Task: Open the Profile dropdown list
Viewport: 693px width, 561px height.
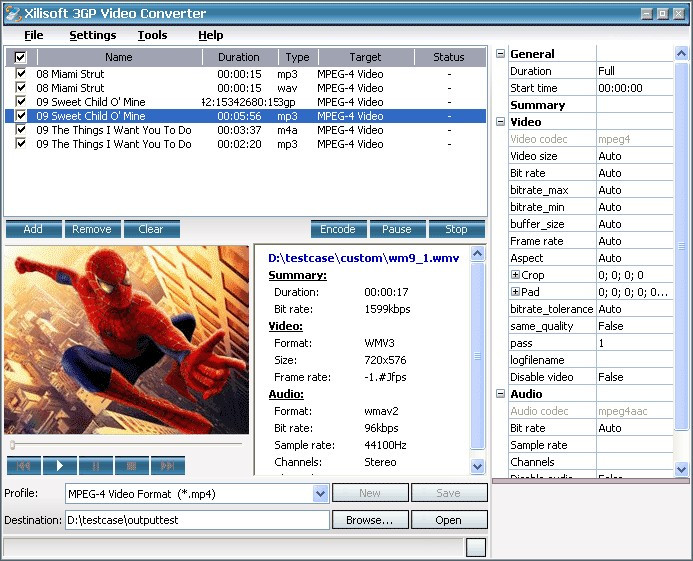Action: click(320, 493)
